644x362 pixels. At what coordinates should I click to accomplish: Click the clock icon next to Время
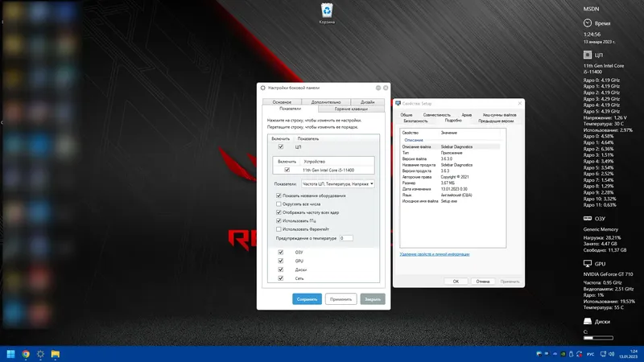(588, 23)
